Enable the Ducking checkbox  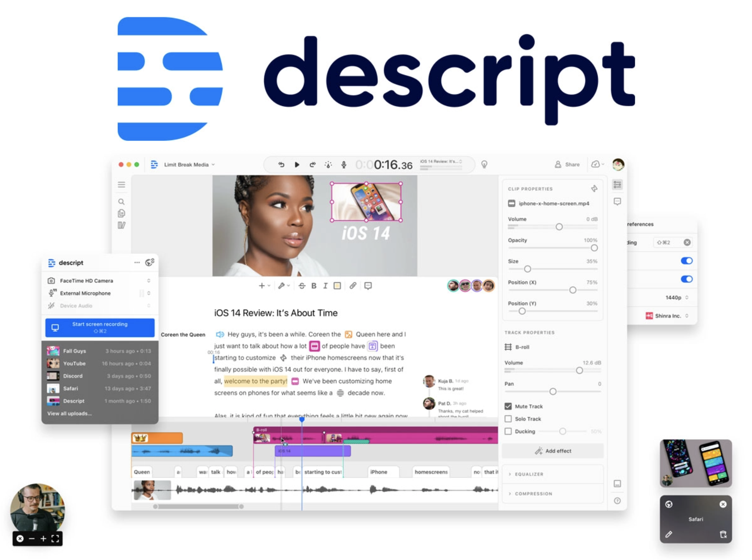click(508, 431)
